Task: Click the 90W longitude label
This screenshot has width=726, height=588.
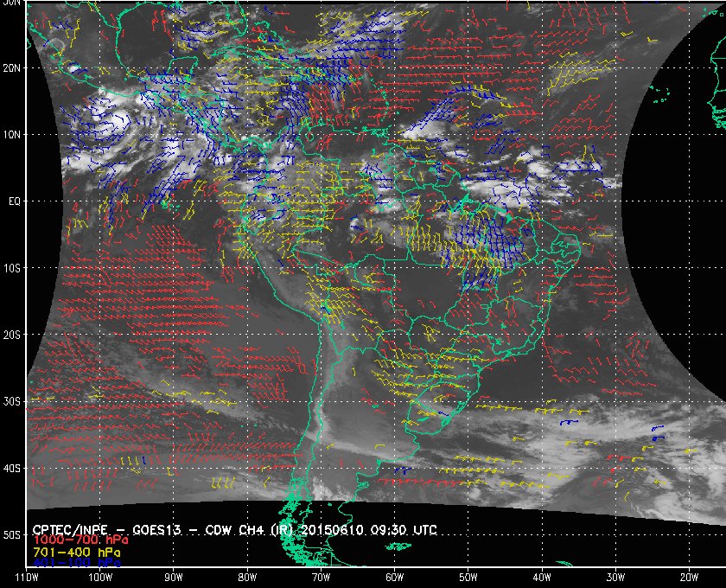Action: click(174, 578)
